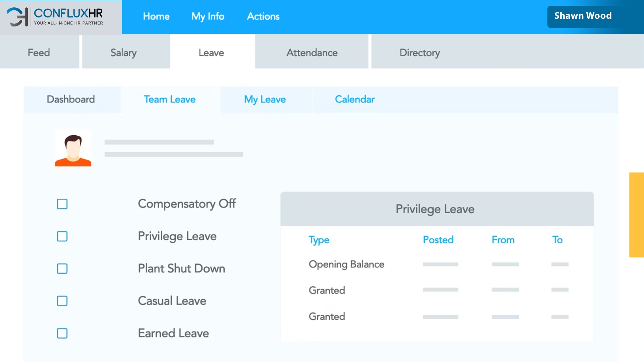Toggle the Earned Leave checkbox
The image size is (644, 362).
click(x=62, y=333)
